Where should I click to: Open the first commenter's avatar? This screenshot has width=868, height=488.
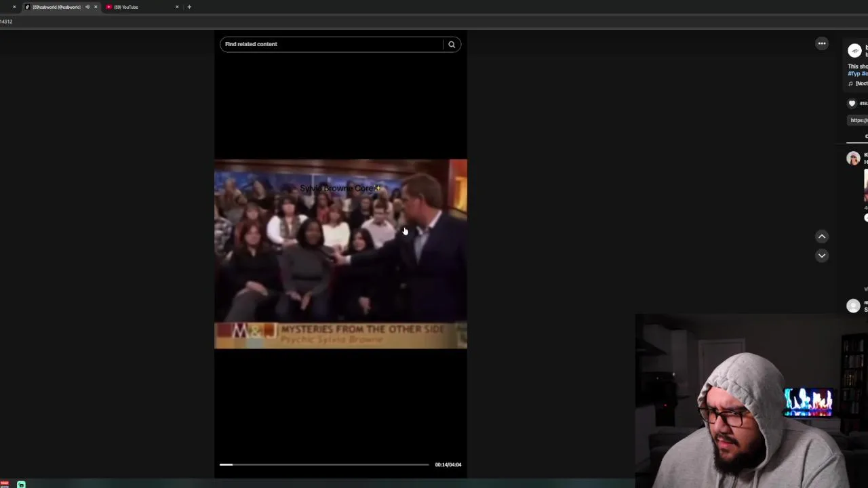point(853,159)
